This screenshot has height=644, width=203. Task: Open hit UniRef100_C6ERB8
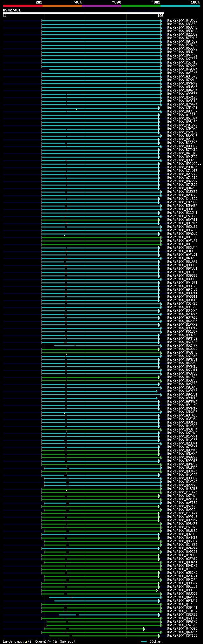tap(182, 615)
